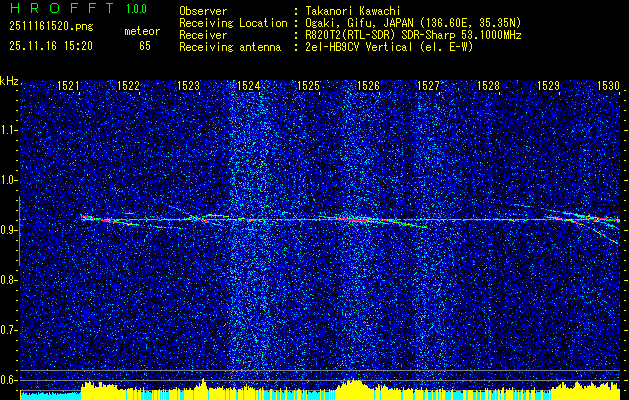Click the meteor count label
This screenshot has height=400, width=629.
(x=142, y=31)
